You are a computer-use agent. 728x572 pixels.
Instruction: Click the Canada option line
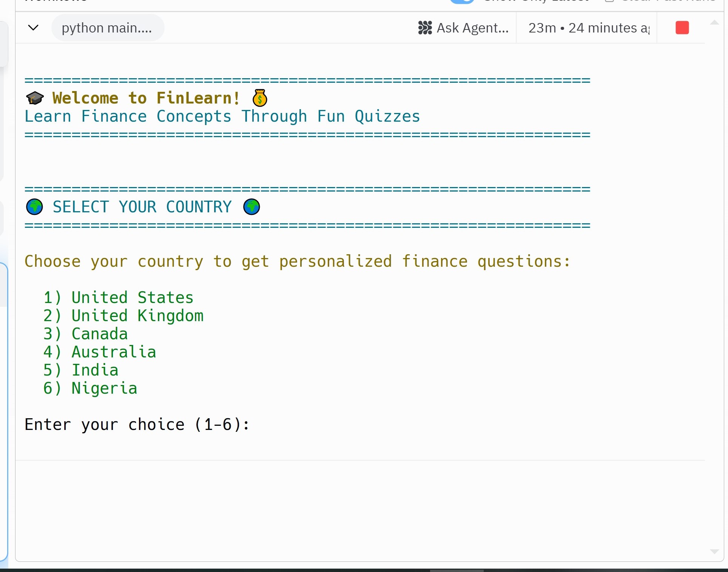(85, 334)
